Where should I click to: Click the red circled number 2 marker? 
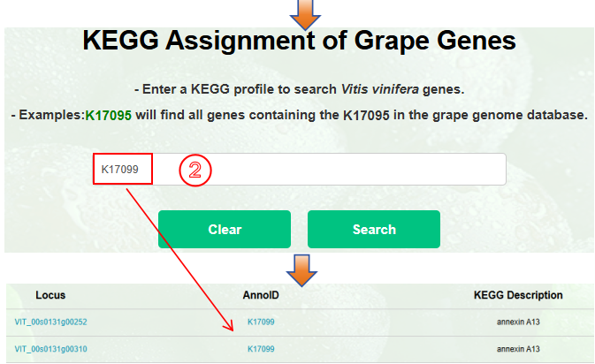[x=195, y=170]
